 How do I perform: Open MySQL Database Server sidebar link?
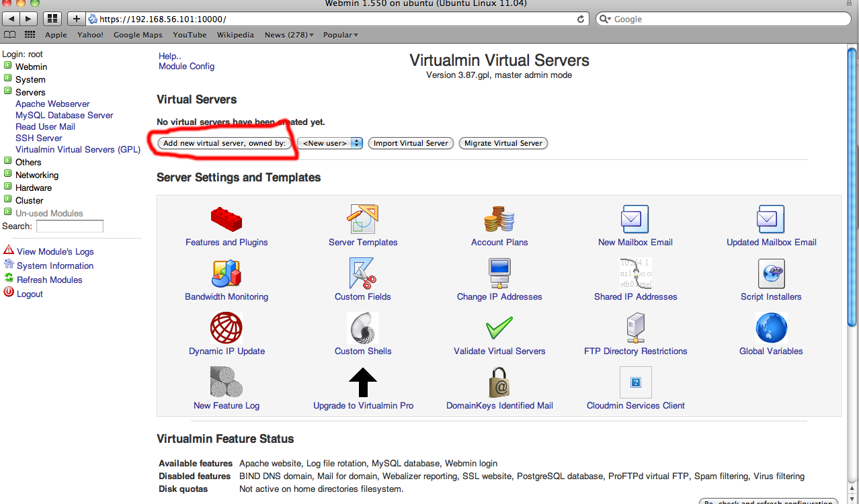pyautogui.click(x=65, y=116)
